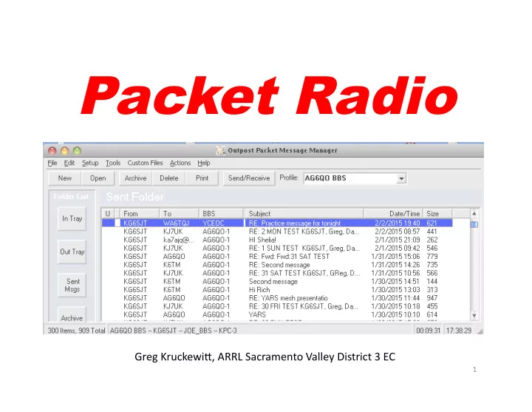Open the Tools menu
The height and width of the screenshot is (412, 532).
coord(113,163)
